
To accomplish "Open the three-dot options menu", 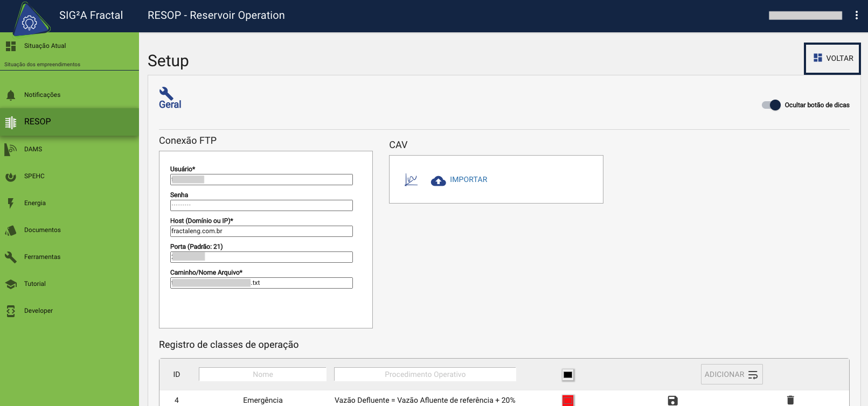I will 856,16.
